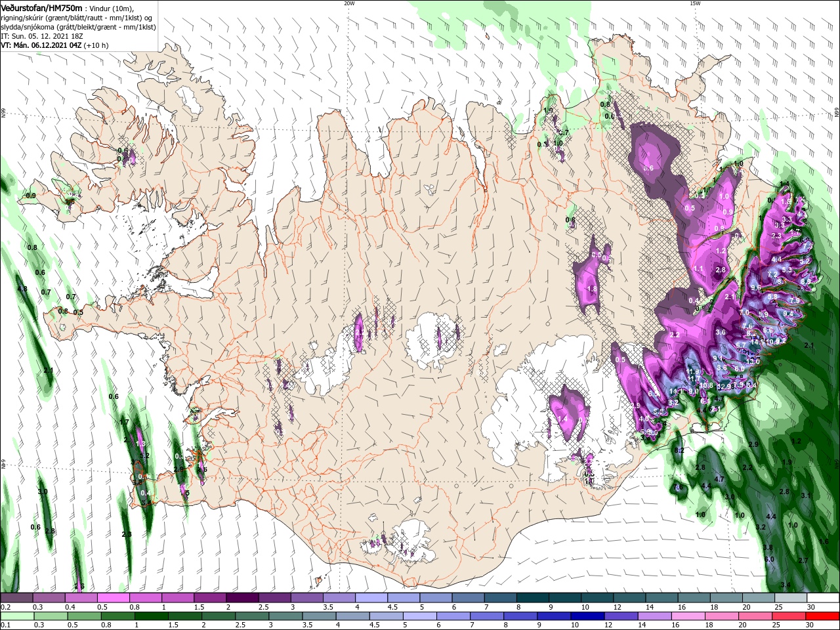Screen dimensions: 840x630
Task: Click lower legend lilac swatch labelled 14
Action: click(x=655, y=616)
